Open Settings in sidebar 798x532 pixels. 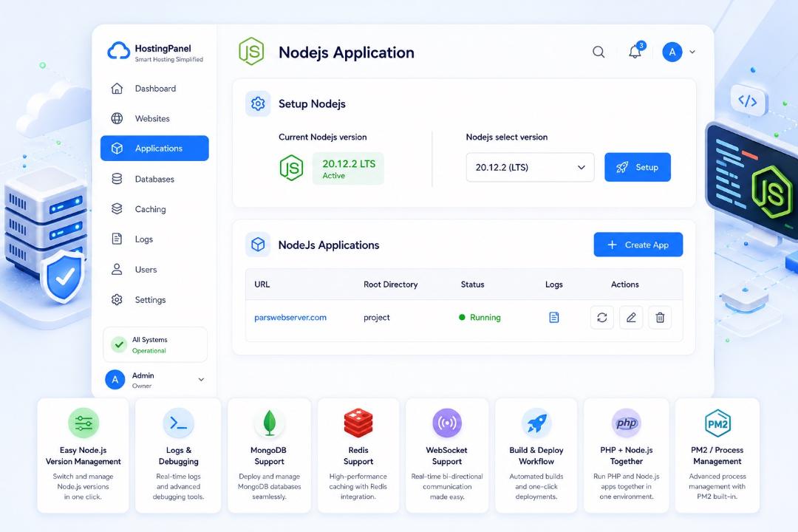[154, 300]
